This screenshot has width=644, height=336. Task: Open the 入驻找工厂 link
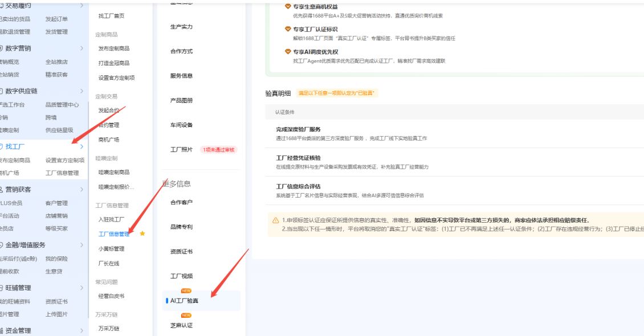point(111,219)
